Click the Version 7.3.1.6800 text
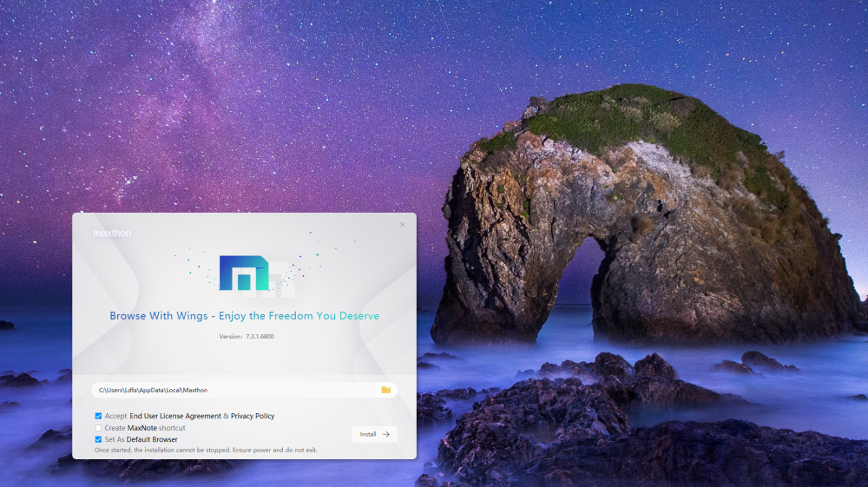Screen dimensions: 868x487 point(246,336)
